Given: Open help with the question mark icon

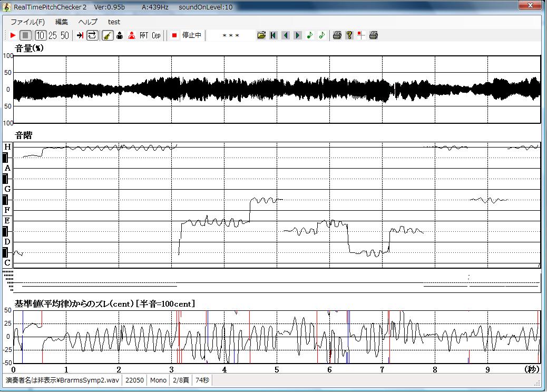Looking at the screenshot, I should tap(349, 35).
